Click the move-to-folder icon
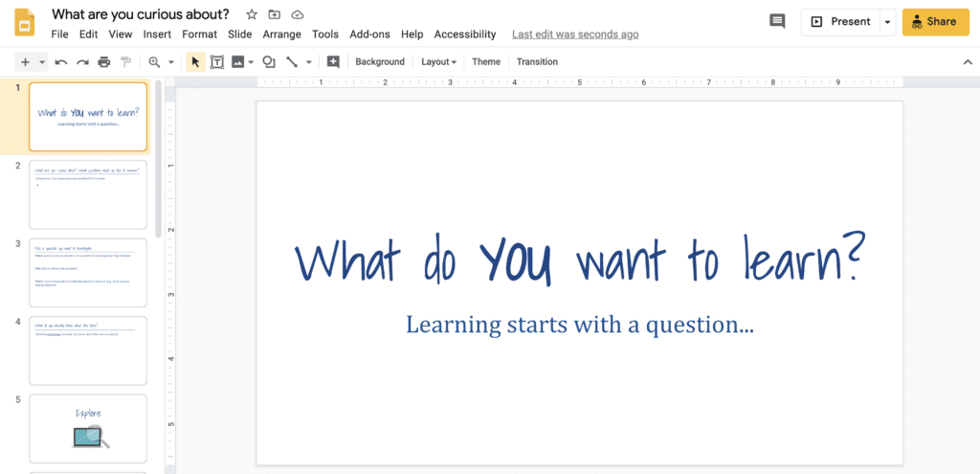This screenshot has height=474, width=980. 275,14
